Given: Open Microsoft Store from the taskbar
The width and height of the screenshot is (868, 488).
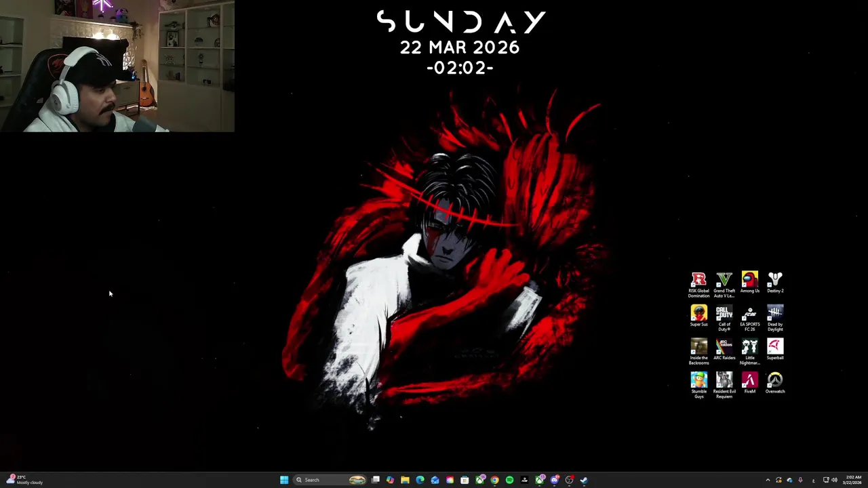Looking at the screenshot, I should click(x=465, y=480).
